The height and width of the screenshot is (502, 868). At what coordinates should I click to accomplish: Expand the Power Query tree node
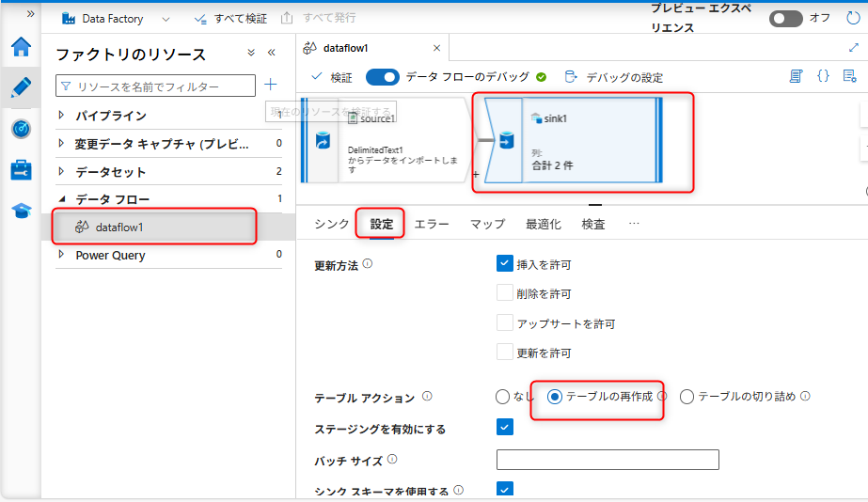point(61,255)
